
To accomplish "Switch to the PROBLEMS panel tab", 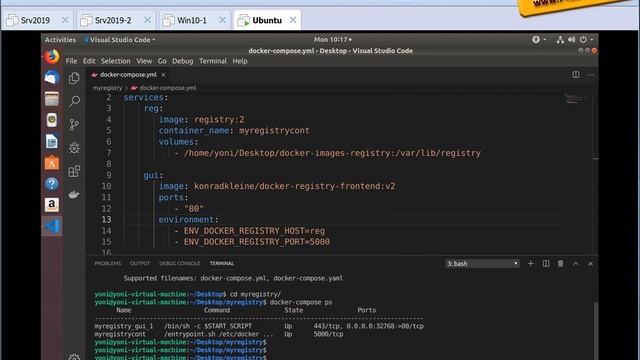I will [108, 264].
